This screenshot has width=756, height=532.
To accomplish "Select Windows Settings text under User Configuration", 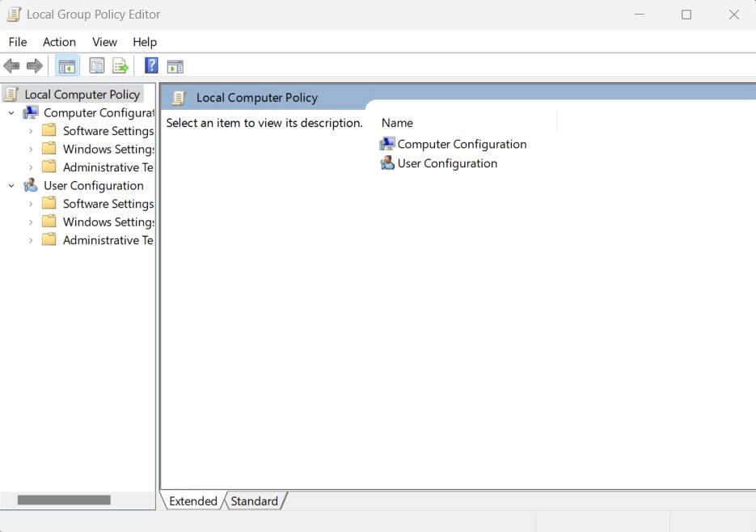I will 108,222.
